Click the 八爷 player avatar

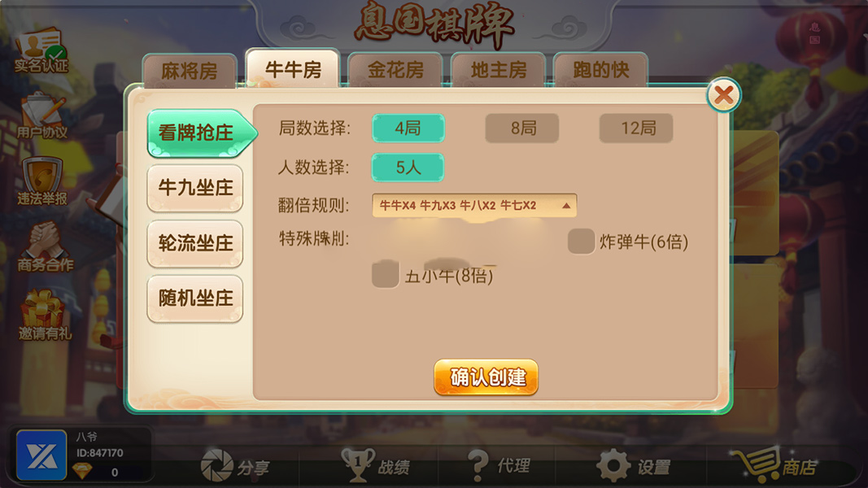[x=41, y=455]
